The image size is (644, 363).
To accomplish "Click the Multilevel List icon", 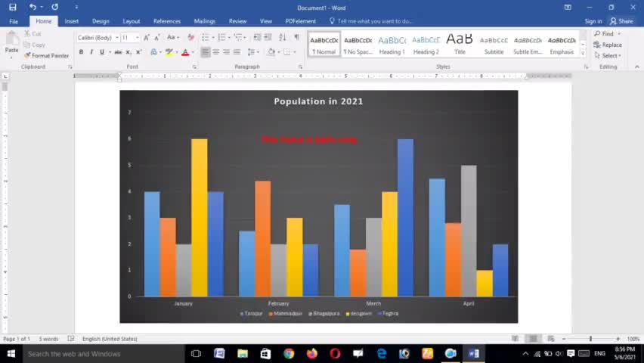I will [238, 38].
